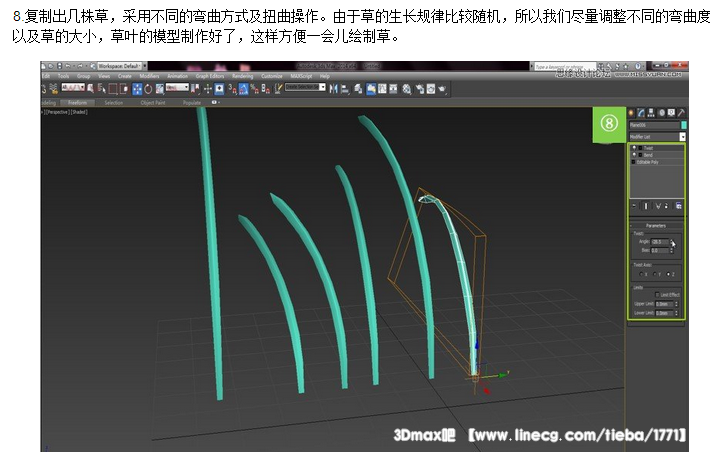Click the Edit Named Selection Sets icon
The width and height of the screenshot is (715, 452).
tap(278, 88)
